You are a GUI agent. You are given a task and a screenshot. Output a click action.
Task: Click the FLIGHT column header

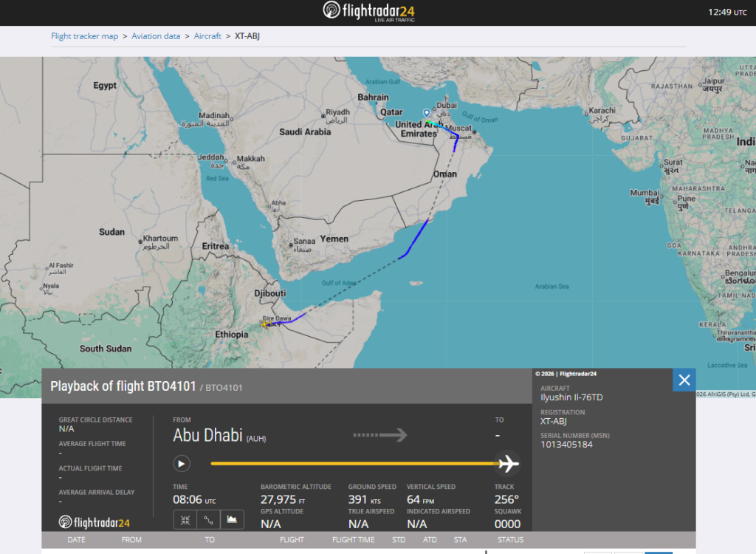(x=292, y=539)
